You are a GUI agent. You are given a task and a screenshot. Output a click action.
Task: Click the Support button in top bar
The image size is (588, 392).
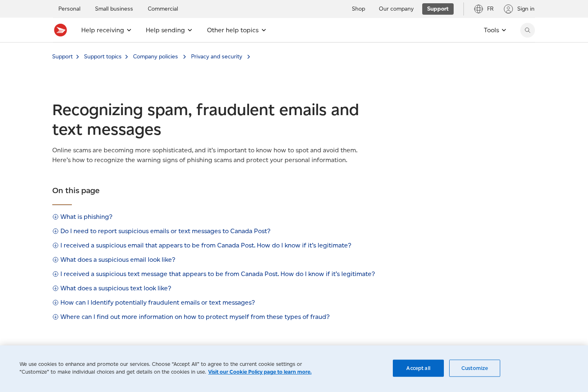point(438,9)
